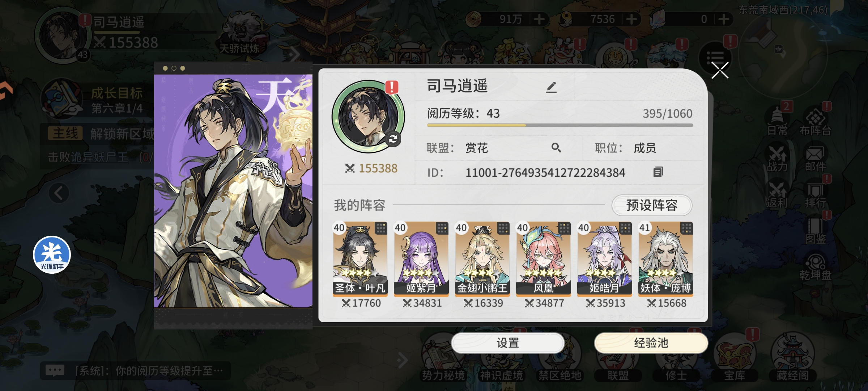Viewport: 868px width, 391px height.
Task: Open the 设置 settings button
Action: point(508,343)
